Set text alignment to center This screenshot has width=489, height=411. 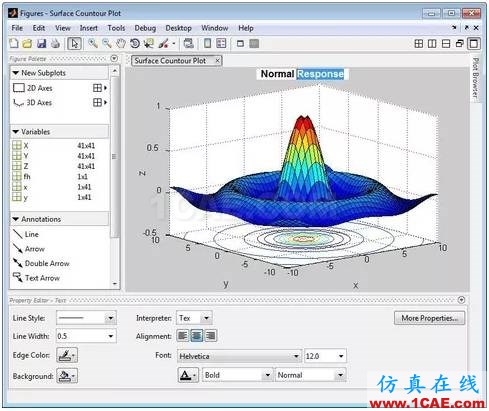[196, 336]
